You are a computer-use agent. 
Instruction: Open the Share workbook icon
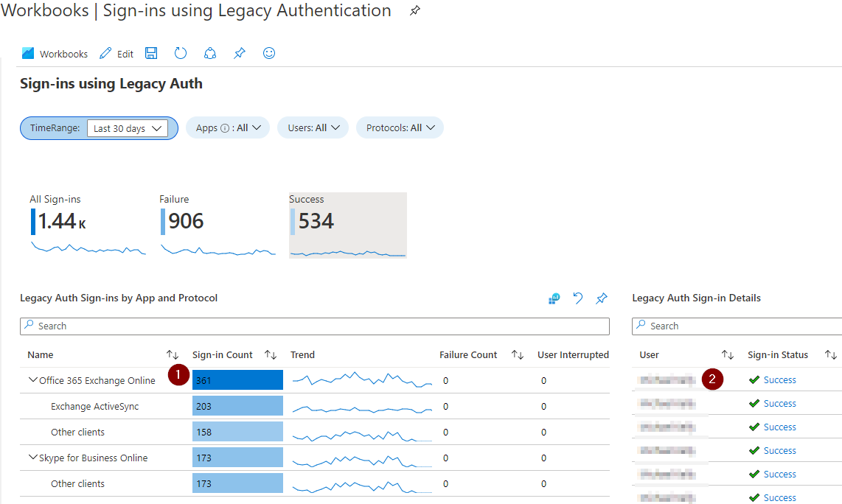pyautogui.click(x=210, y=53)
